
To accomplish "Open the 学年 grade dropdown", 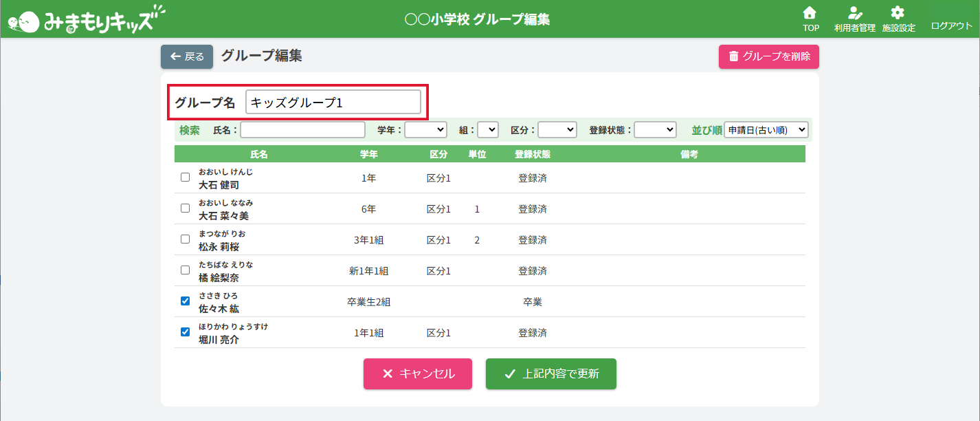I will pyautogui.click(x=426, y=129).
